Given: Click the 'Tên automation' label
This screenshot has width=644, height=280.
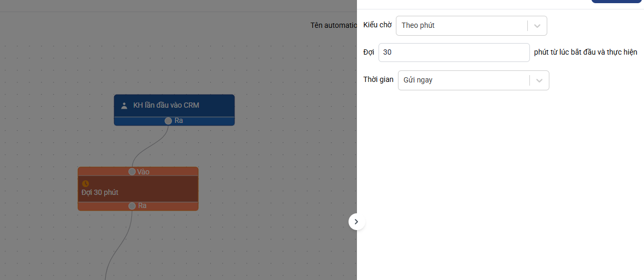Looking at the screenshot, I should [333, 25].
